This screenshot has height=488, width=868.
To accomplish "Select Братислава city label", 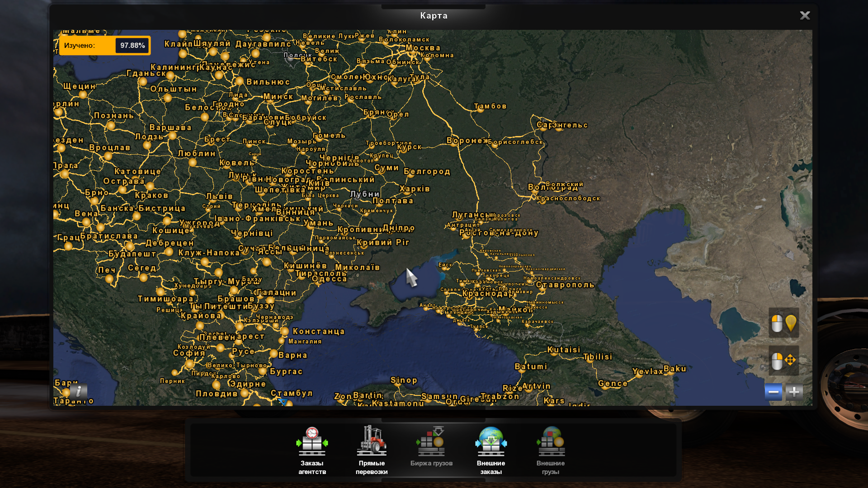I will 109,236.
